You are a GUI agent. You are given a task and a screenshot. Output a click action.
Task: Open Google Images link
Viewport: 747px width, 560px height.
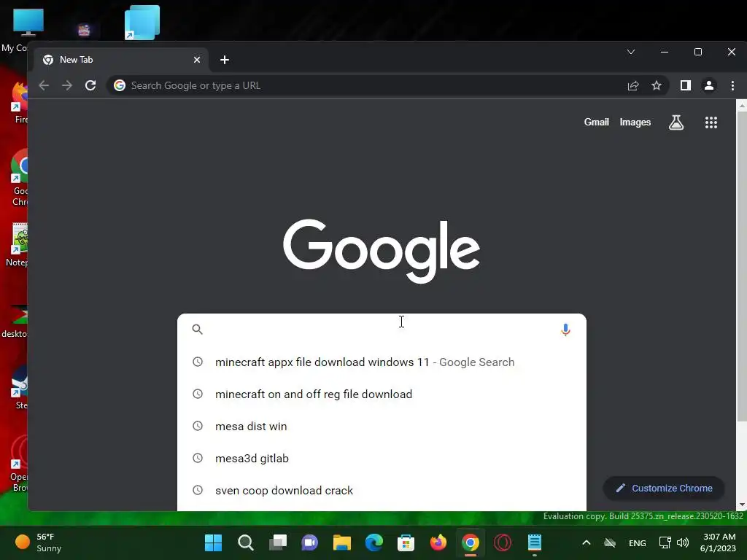635,122
